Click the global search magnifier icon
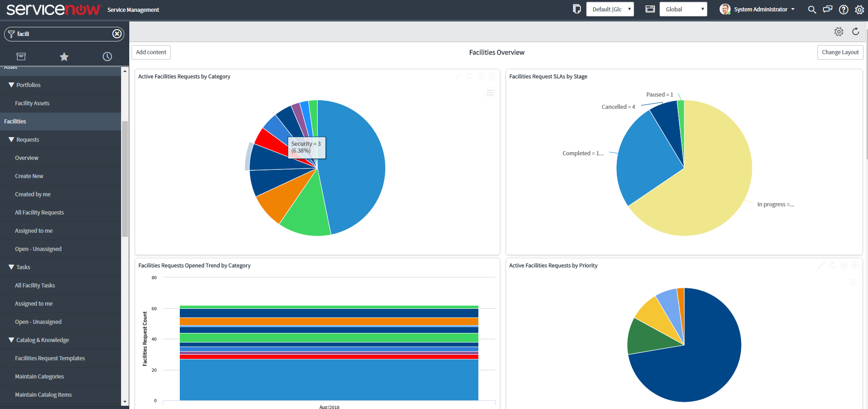This screenshot has width=868, height=409. click(x=812, y=10)
